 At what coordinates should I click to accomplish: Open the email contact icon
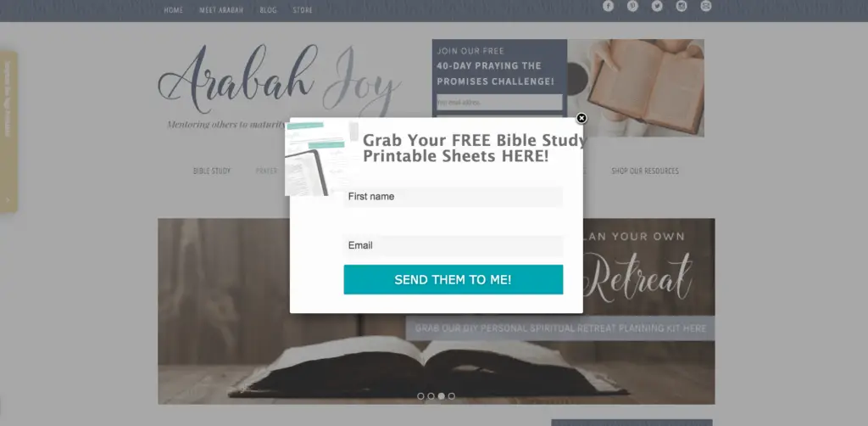pos(706,6)
